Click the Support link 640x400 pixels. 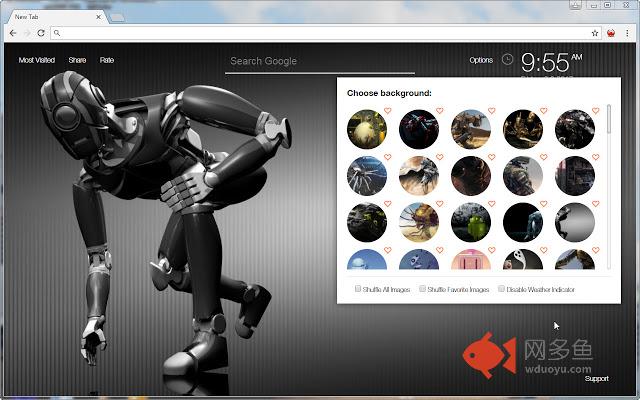596,378
